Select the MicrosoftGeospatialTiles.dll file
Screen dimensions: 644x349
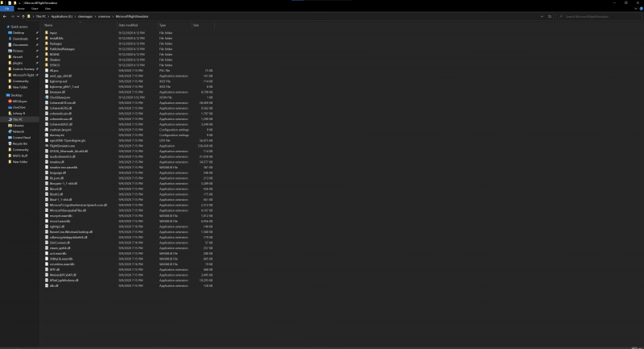[x=68, y=210]
